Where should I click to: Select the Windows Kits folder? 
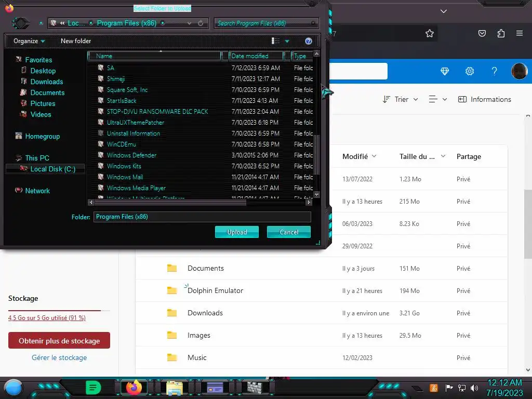click(x=124, y=166)
